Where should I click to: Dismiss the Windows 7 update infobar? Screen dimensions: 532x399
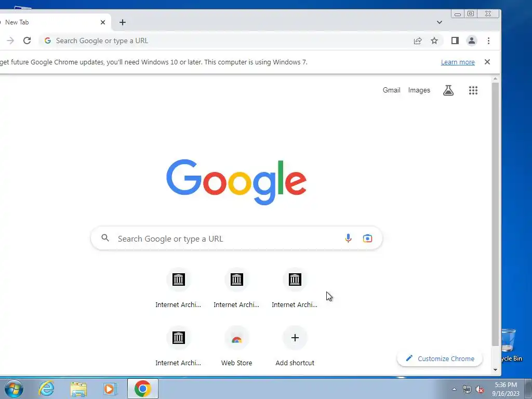pyautogui.click(x=487, y=62)
